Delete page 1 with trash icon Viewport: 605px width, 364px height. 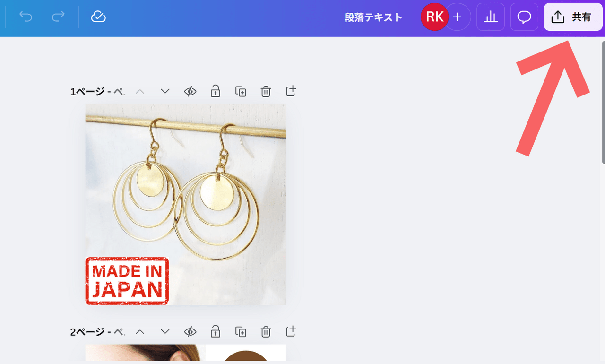point(266,91)
